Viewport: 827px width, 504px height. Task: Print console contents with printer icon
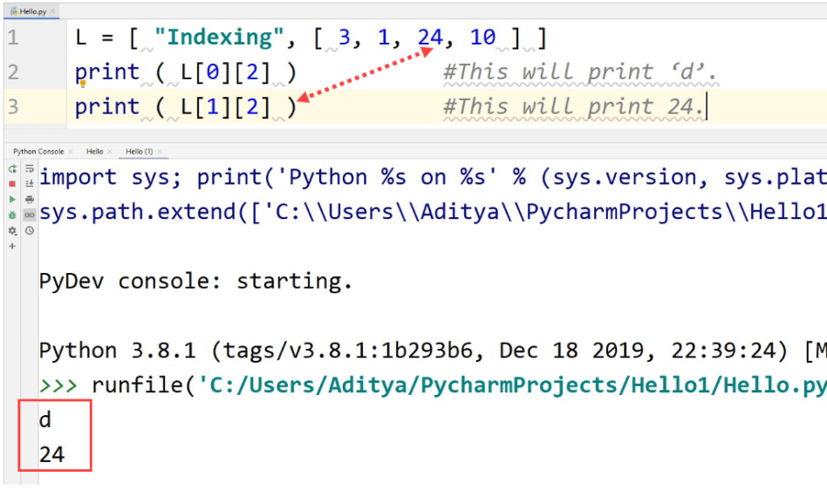pos(29,199)
